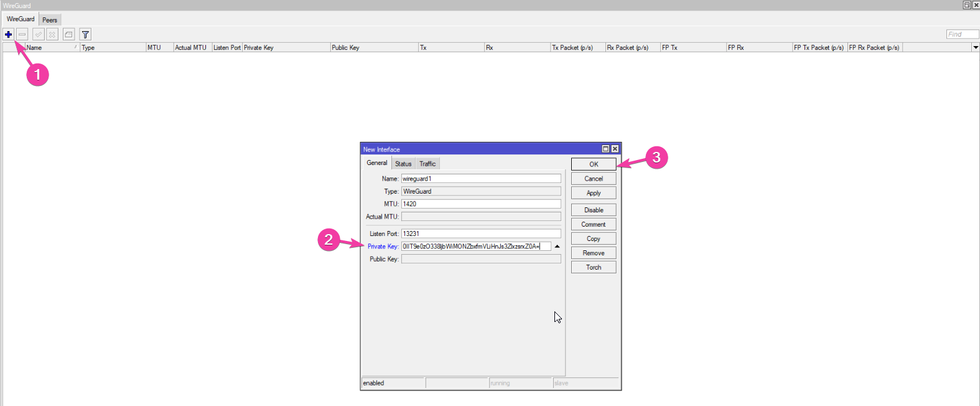The image size is (980, 406).
Task: Click the Tx Packet (p/s) column header
Action: click(x=578, y=47)
